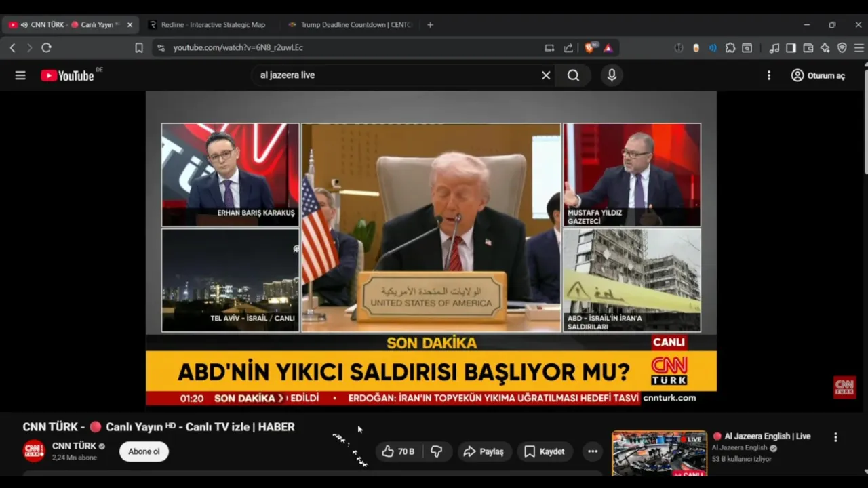Open Brave Rewards triangle icon

click(x=608, y=47)
